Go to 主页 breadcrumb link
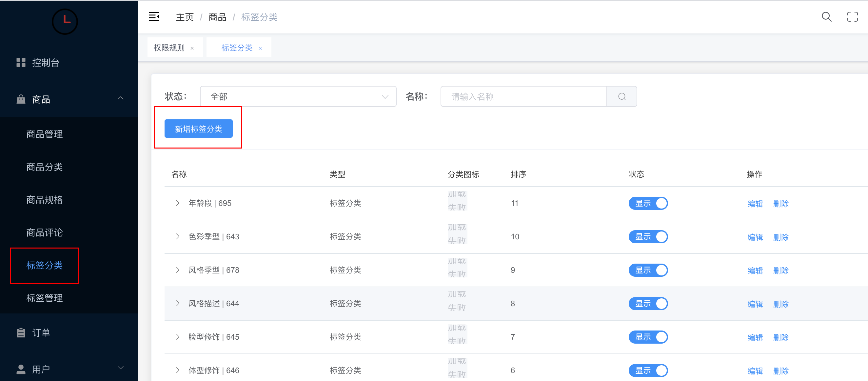Image resolution: width=868 pixels, height=381 pixels. click(185, 17)
